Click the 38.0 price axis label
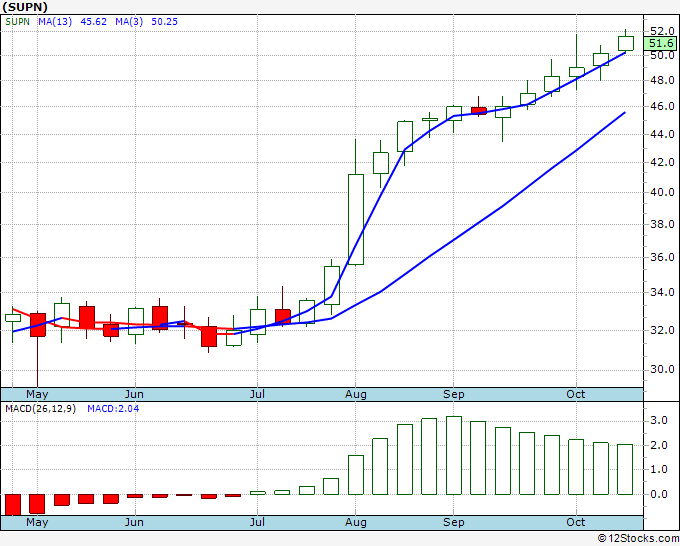This screenshot has height=546, width=680. (662, 224)
